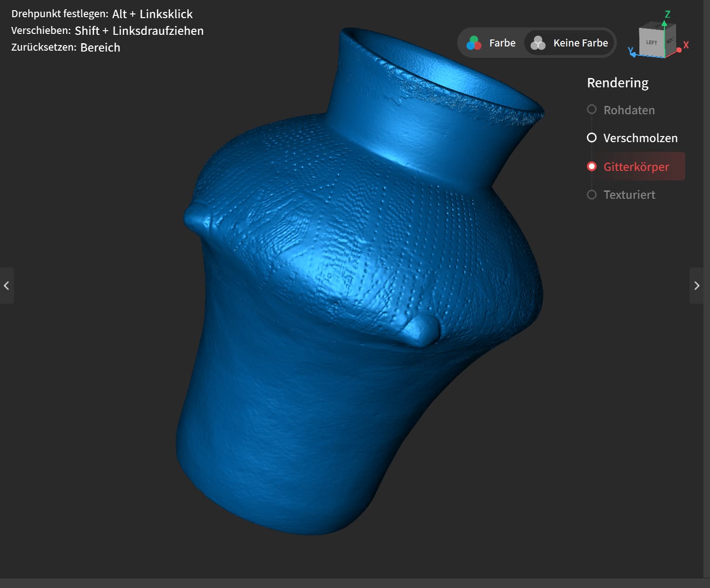The image size is (710, 588).
Task: Click the red X axis handle
Action: (x=680, y=49)
